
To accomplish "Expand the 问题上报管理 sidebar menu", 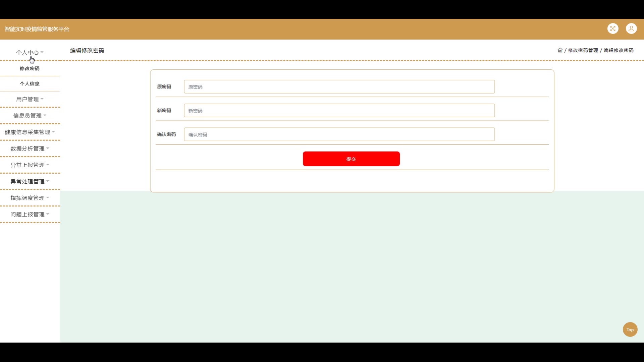I will tap(30, 214).
